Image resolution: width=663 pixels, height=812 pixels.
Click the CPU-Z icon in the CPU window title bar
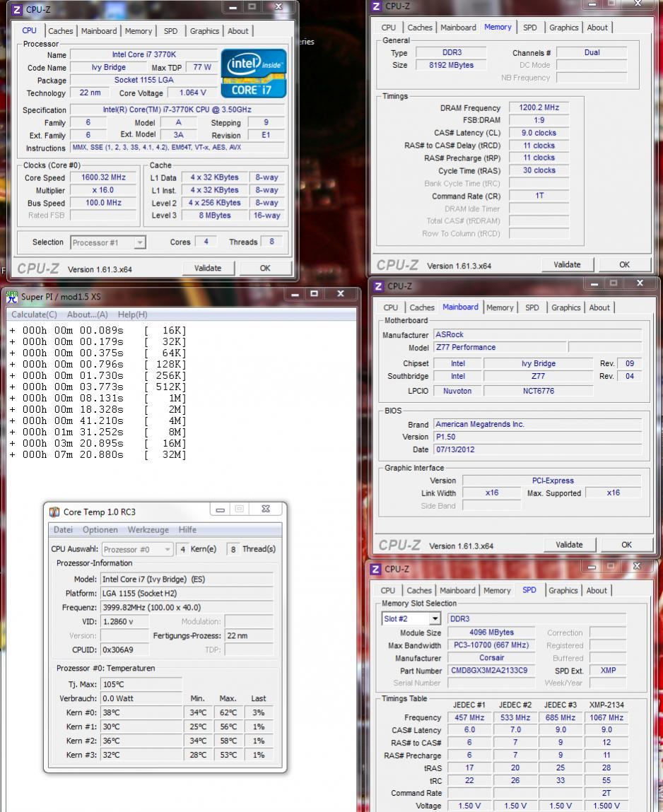[17, 9]
